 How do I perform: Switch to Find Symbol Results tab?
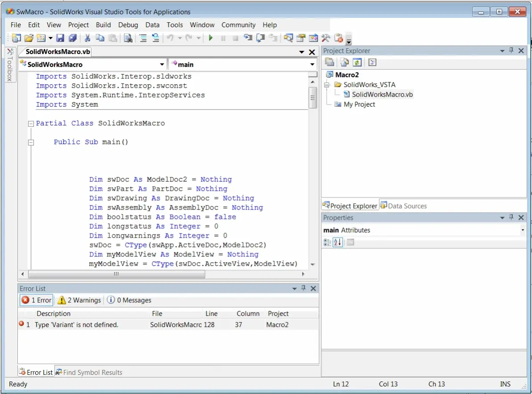(89, 372)
